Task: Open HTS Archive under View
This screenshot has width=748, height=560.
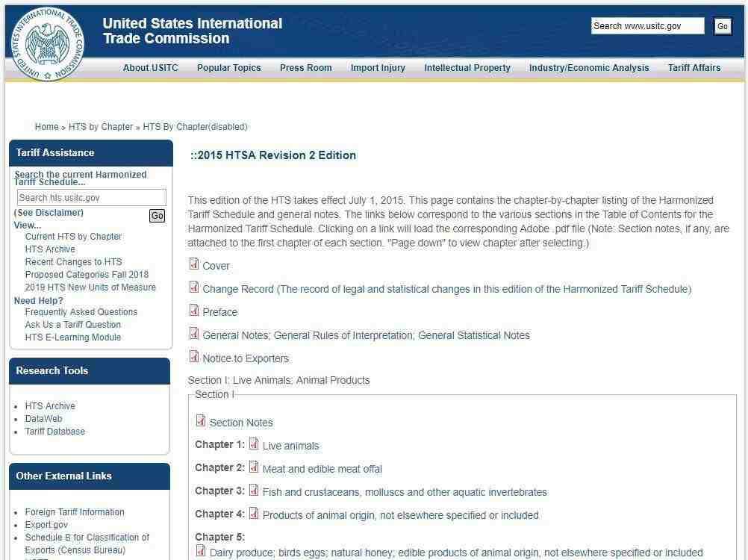Action: [x=50, y=249]
